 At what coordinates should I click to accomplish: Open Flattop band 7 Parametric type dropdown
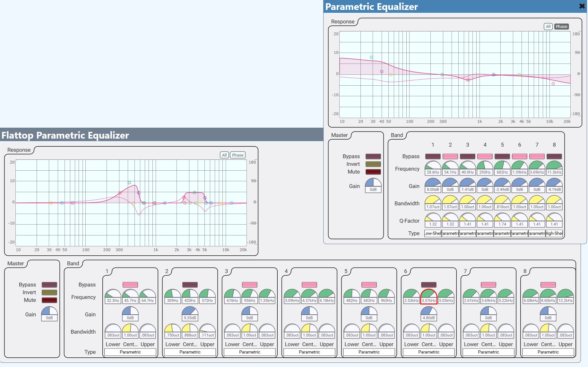pyautogui.click(x=489, y=352)
